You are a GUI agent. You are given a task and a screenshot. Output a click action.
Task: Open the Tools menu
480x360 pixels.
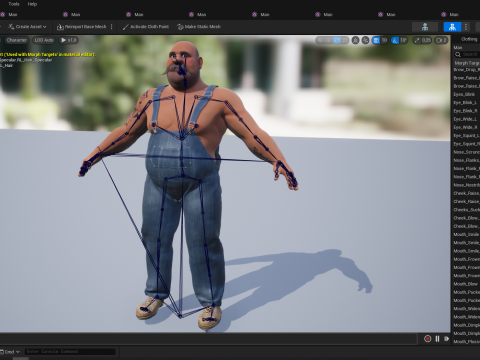click(x=14, y=4)
